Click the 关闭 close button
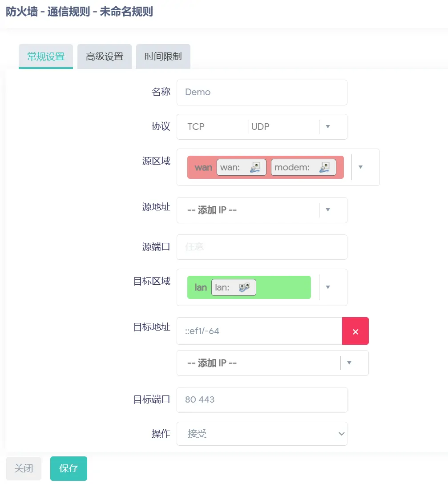 tap(23, 468)
